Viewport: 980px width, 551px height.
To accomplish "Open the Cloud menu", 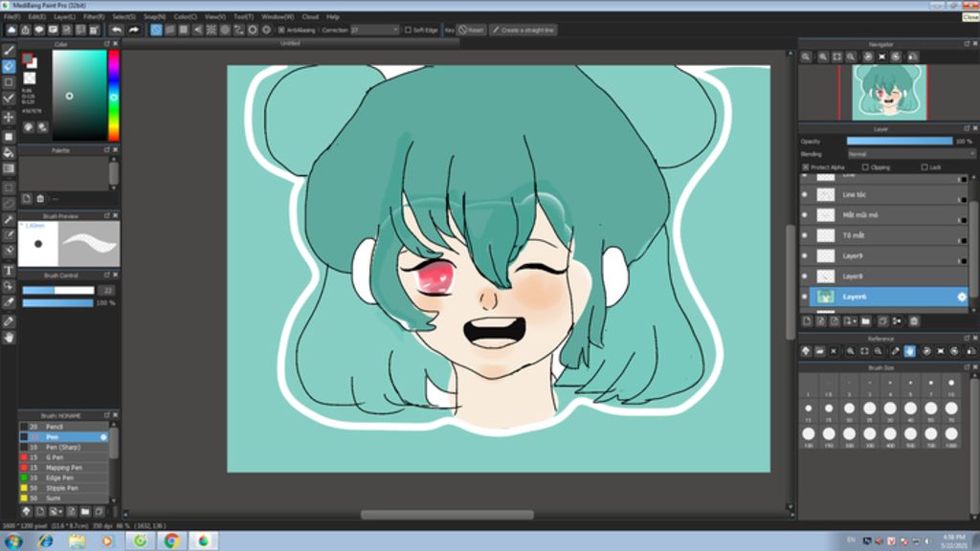I will coord(310,17).
